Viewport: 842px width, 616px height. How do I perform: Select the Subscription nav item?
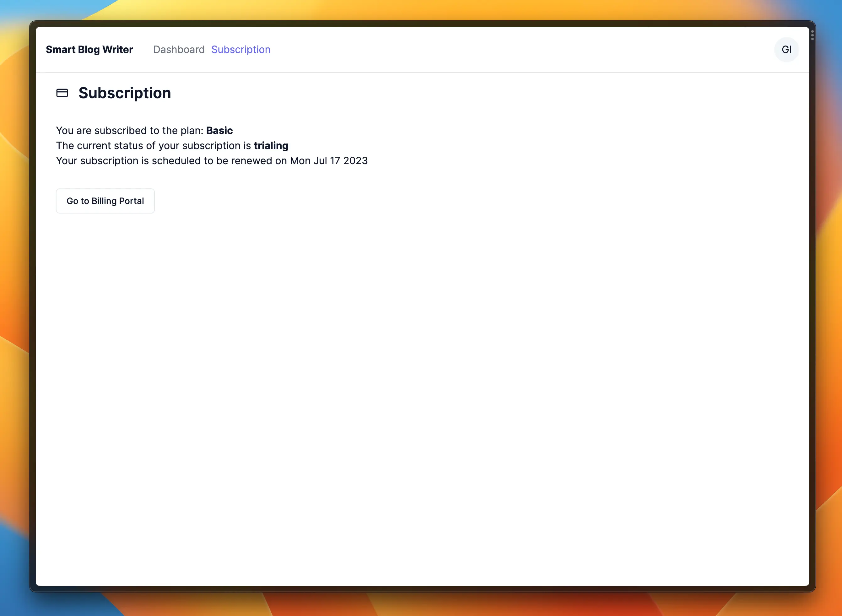tap(240, 50)
